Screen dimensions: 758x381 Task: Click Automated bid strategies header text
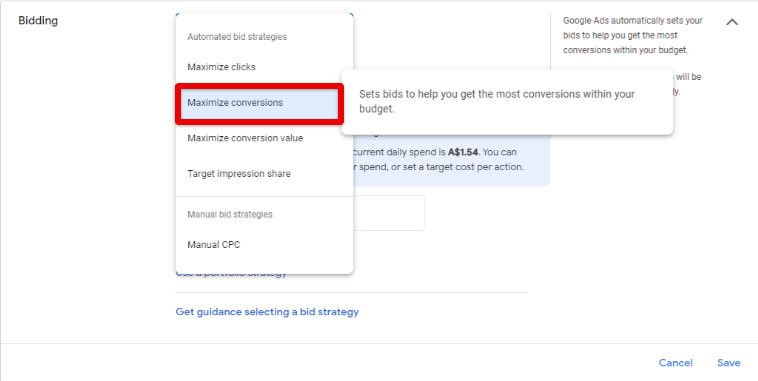(x=237, y=37)
